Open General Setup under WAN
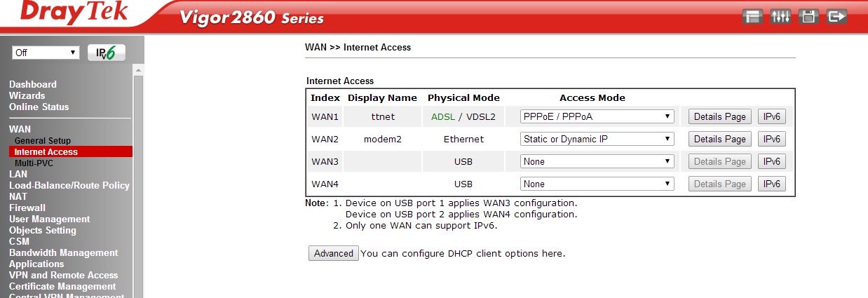This screenshot has width=868, height=298. click(x=43, y=141)
